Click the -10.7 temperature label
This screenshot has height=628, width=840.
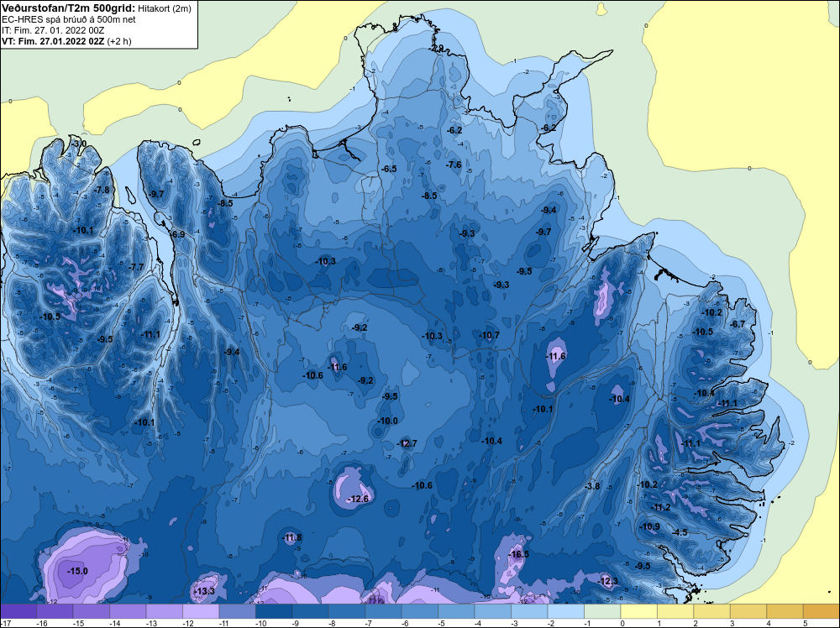[489, 335]
